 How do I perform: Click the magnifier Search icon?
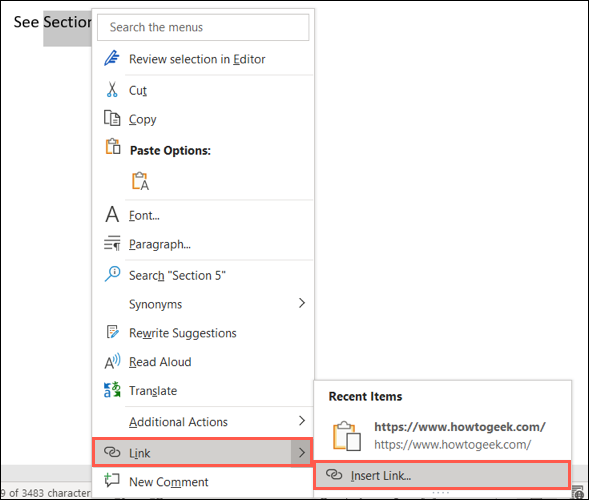pos(112,274)
